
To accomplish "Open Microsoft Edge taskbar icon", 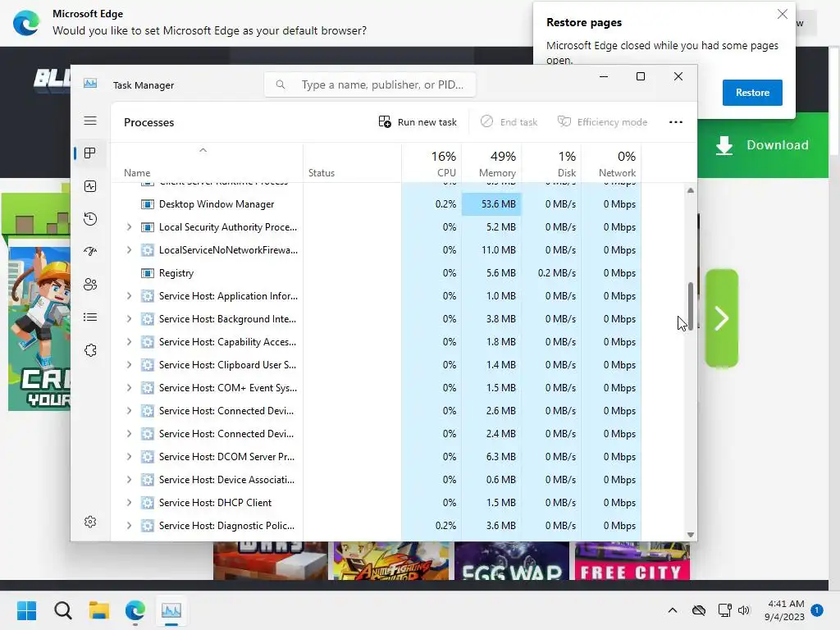I will tap(135, 610).
